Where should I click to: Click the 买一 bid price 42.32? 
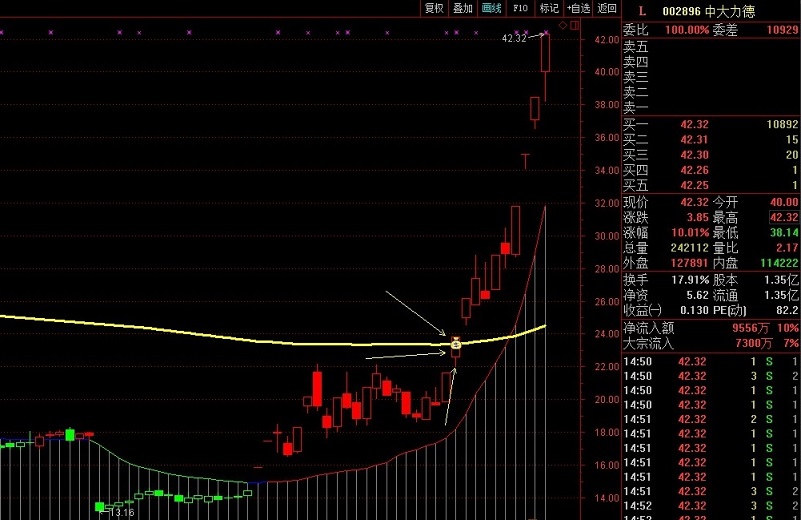point(694,124)
